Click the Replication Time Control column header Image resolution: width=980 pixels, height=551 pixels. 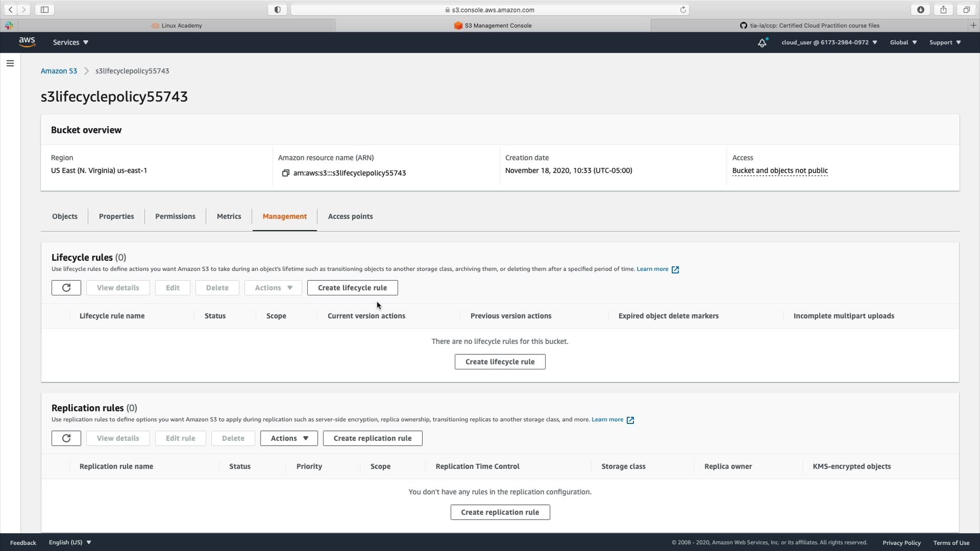pos(477,467)
